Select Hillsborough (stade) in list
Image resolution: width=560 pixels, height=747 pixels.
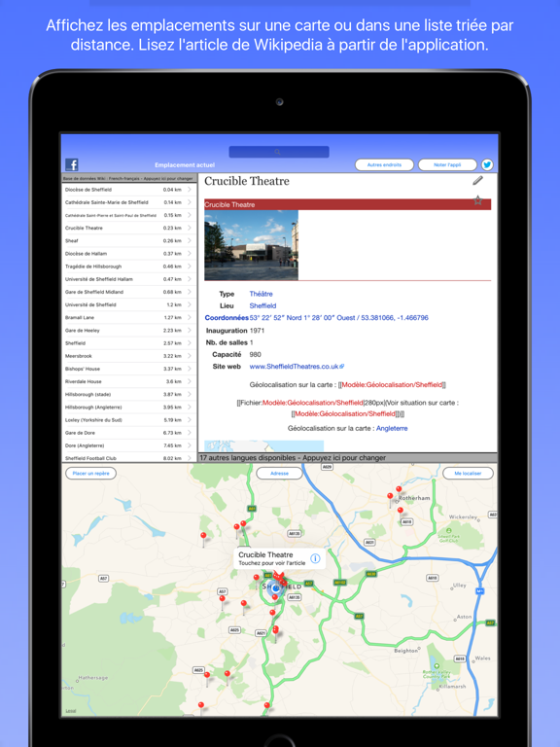pos(129,395)
